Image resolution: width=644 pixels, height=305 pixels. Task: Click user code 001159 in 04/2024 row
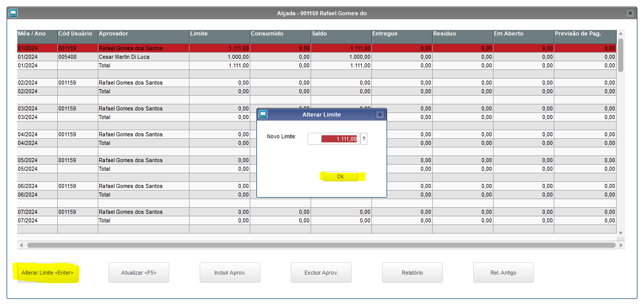78,134
